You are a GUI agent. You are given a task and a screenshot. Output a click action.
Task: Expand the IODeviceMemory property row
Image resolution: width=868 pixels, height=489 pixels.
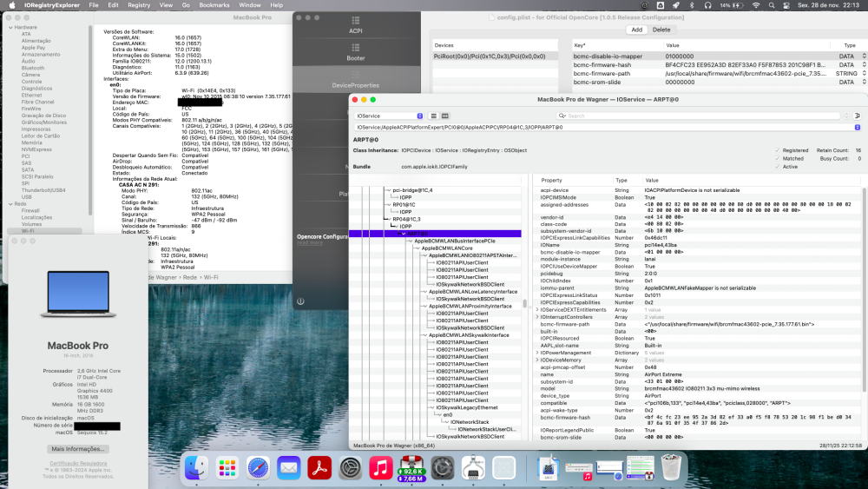click(x=537, y=360)
